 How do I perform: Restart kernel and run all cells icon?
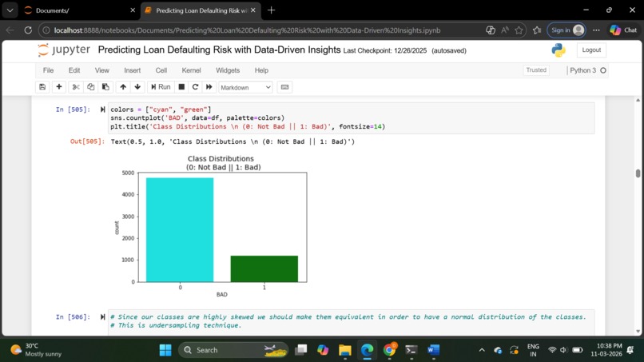tap(209, 87)
